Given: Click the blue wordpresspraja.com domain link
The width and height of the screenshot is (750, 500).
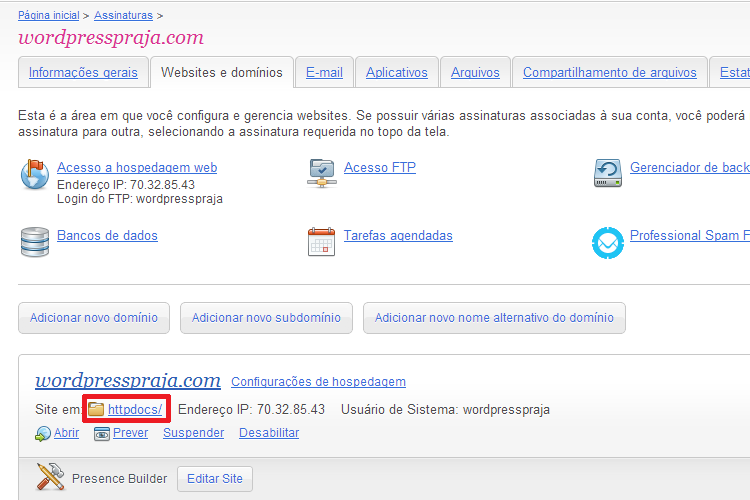Looking at the screenshot, I should tap(128, 380).
